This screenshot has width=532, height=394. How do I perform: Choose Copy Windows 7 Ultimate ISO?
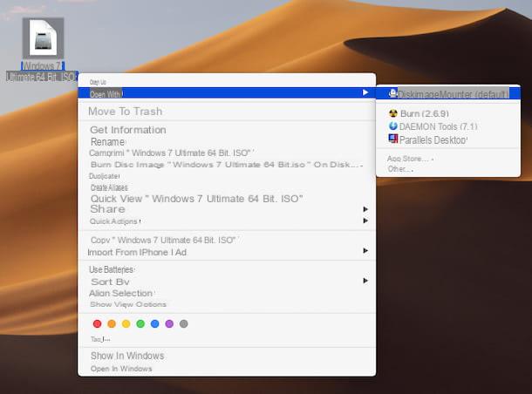coord(164,240)
